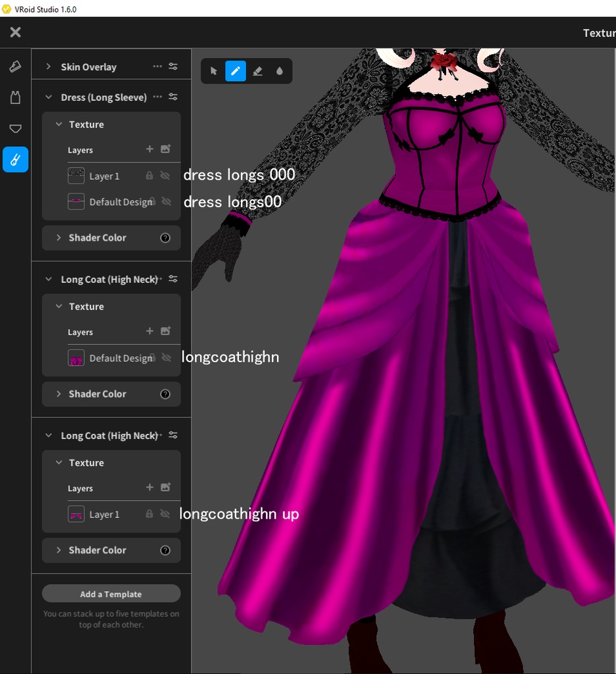The image size is (616, 674).
Task: Select the pointer/selection tool in the toolbar
Action: (212, 70)
